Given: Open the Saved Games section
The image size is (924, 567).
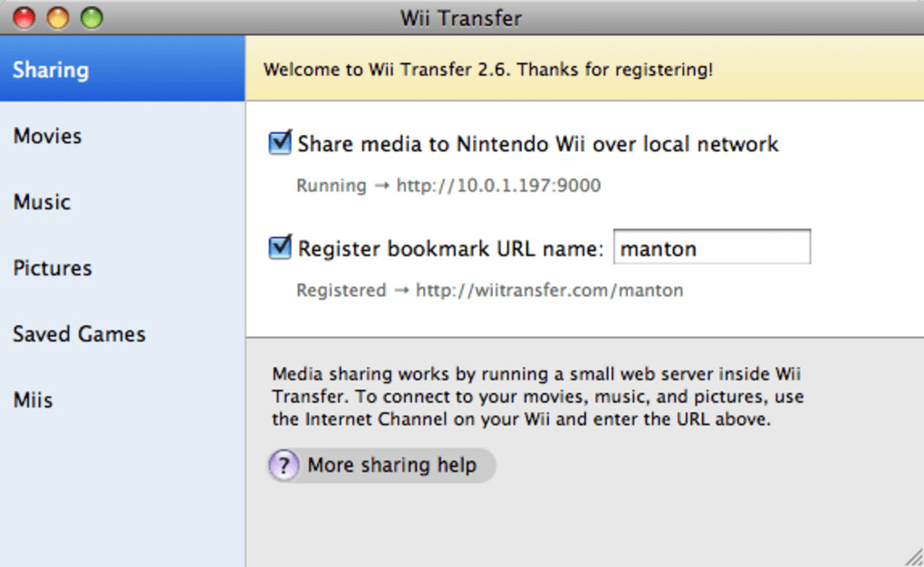Looking at the screenshot, I should click(x=79, y=334).
